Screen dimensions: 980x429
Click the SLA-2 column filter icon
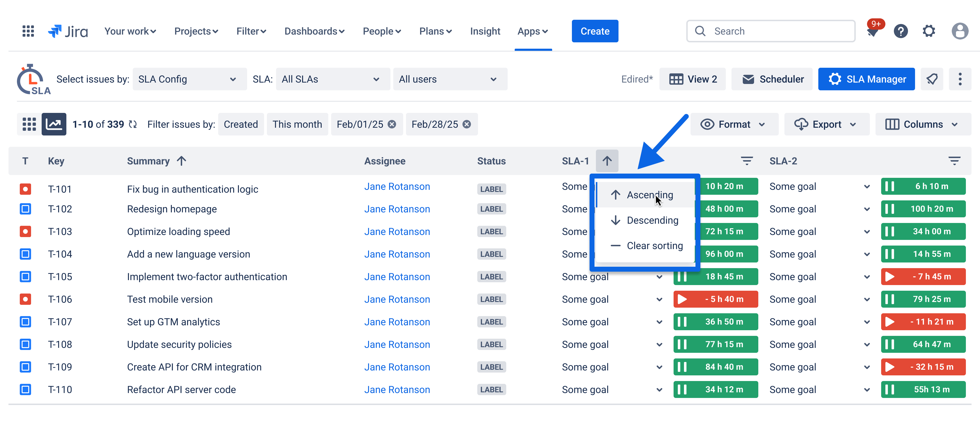click(x=954, y=161)
